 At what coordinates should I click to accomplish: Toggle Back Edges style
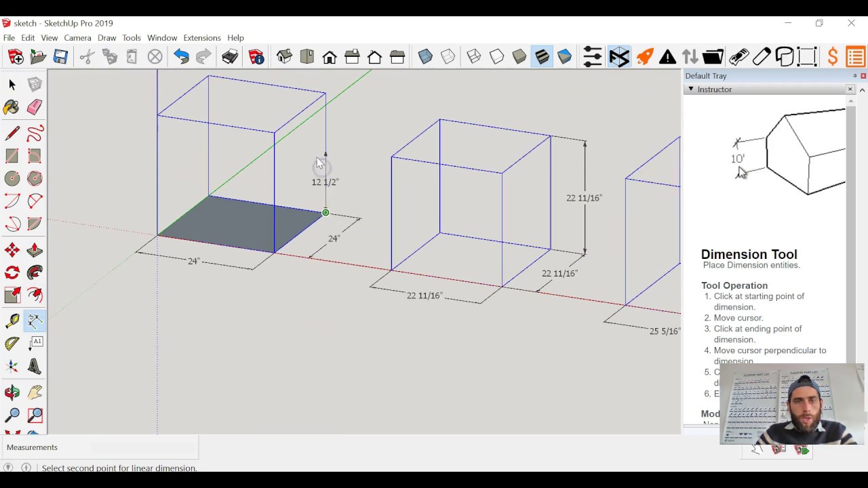(448, 57)
